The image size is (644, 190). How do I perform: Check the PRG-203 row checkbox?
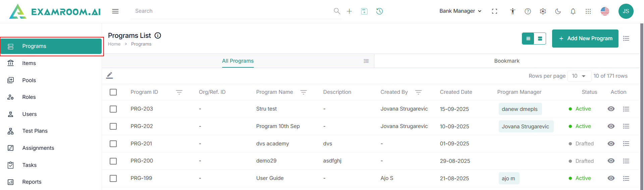click(113, 109)
